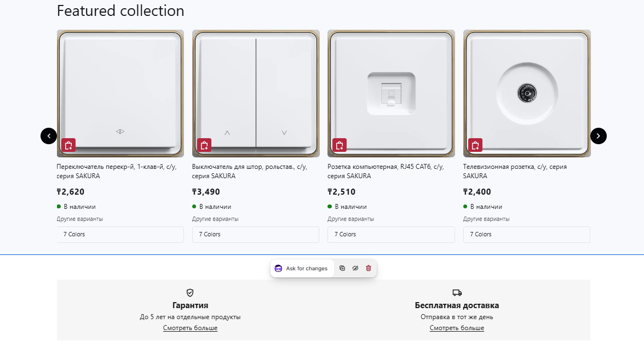This screenshot has width=644, height=352.
Task: Delete the section with the red trash icon
Action: [x=369, y=268]
